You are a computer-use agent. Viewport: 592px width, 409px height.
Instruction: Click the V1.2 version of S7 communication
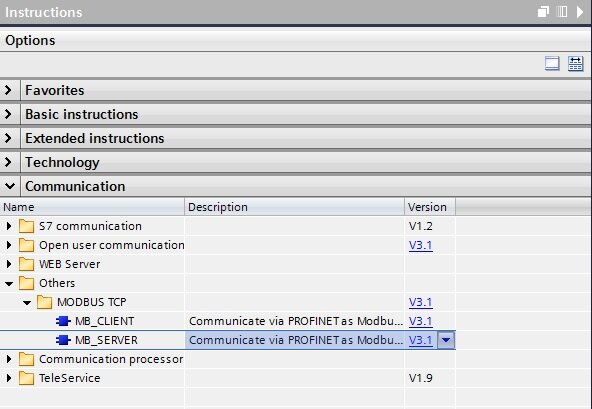[421, 226]
